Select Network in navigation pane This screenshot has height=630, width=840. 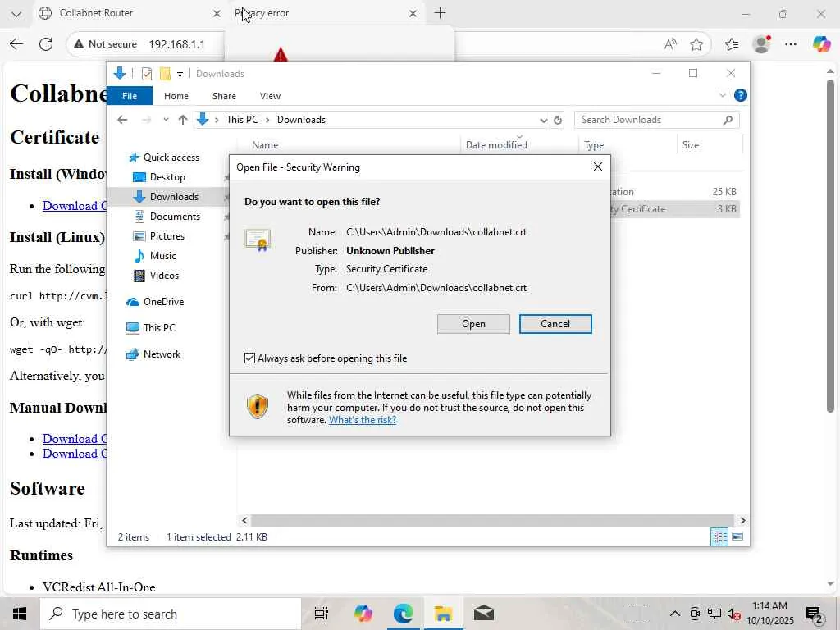pos(153,354)
